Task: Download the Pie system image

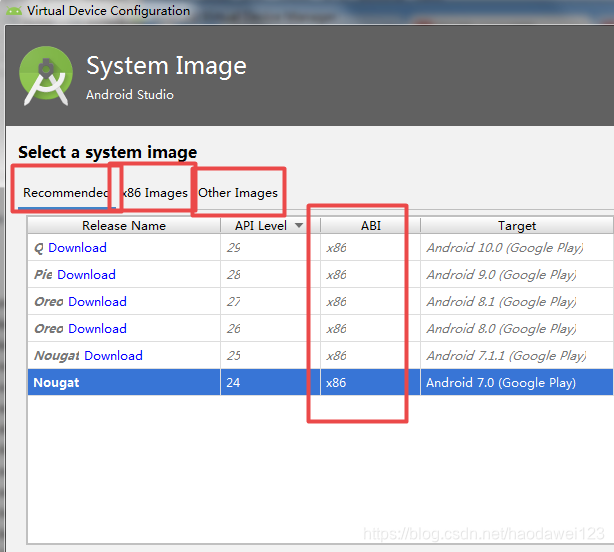Action: 86,274
